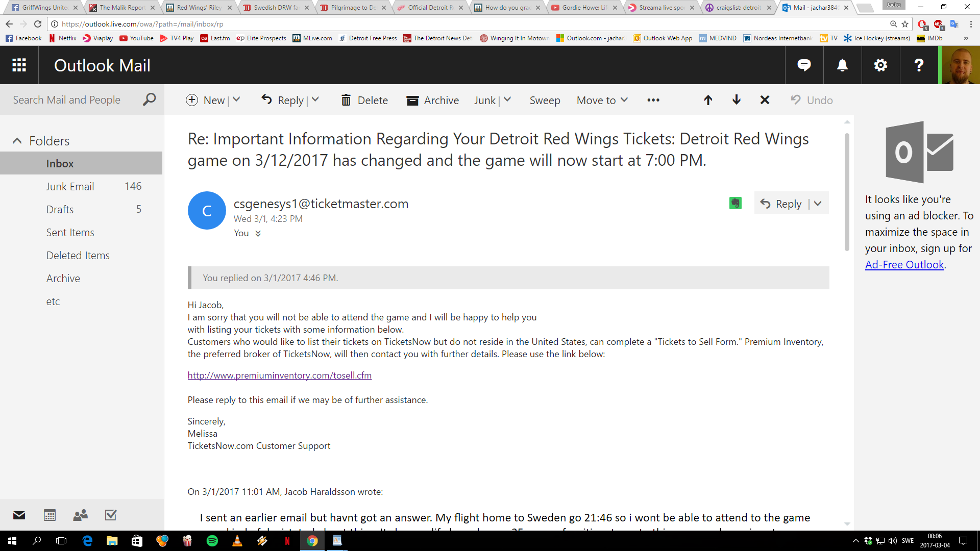This screenshot has width=980, height=551.
Task: Select the Inbox folder
Action: click(81, 163)
